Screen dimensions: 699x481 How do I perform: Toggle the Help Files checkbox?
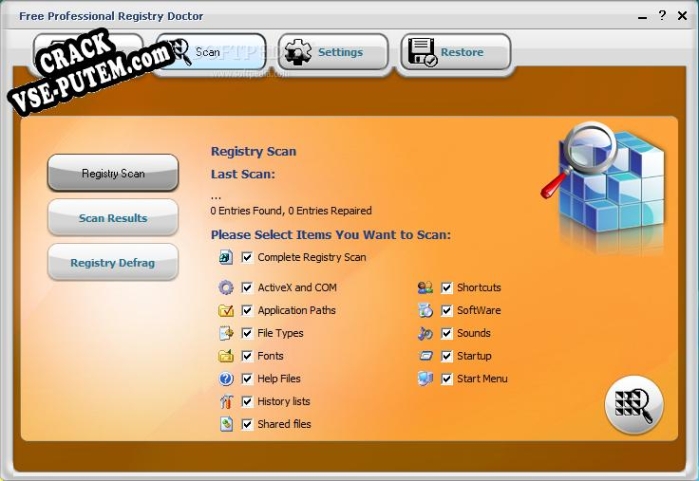pyautogui.click(x=247, y=378)
